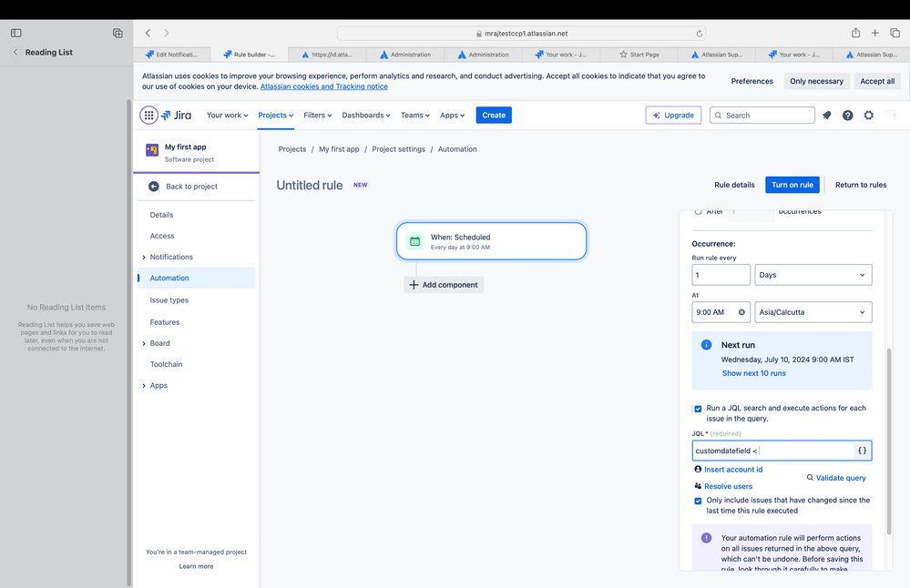Click Turn on rule button
This screenshot has height=588, width=910.
[792, 185]
